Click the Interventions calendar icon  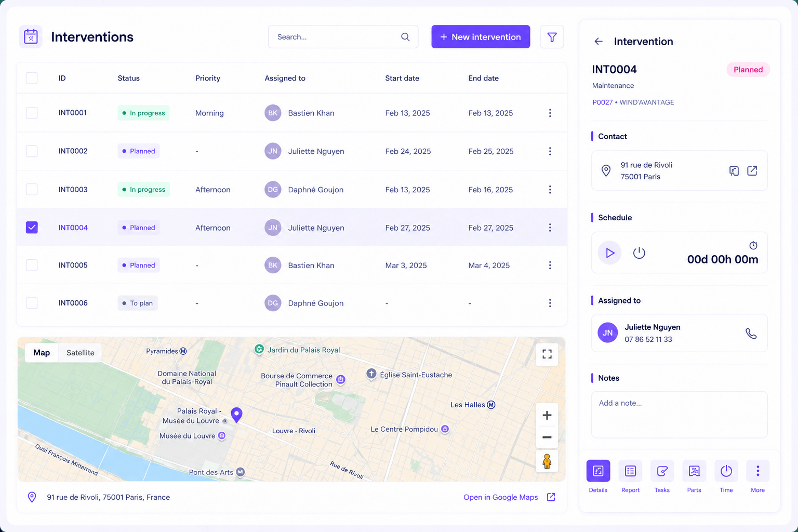[31, 37]
